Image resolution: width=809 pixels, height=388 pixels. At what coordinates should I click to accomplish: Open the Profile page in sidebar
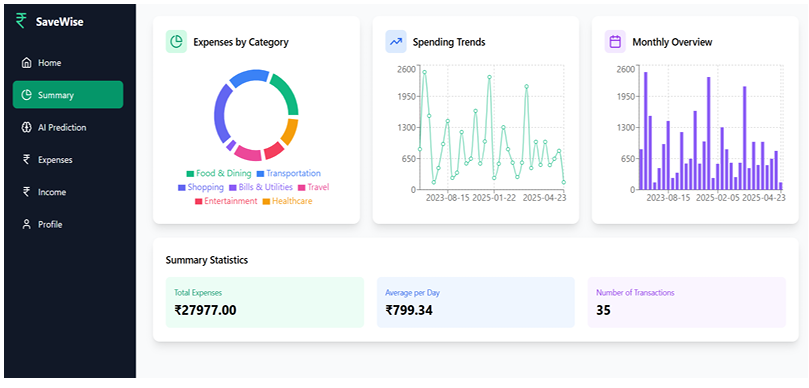click(68, 224)
